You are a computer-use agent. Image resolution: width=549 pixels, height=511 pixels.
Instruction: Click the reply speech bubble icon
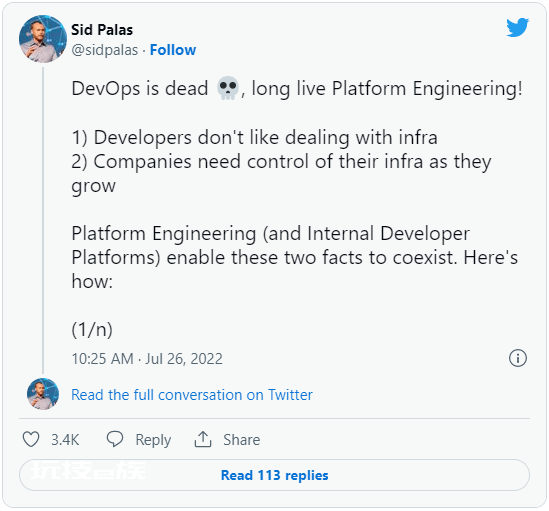[115, 439]
